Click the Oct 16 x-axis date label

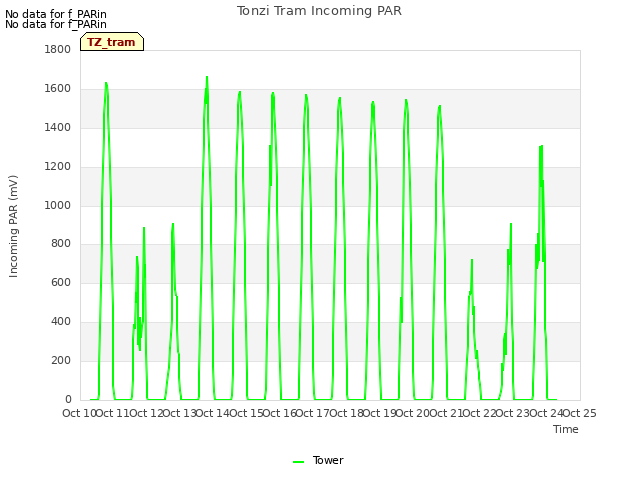(x=279, y=413)
